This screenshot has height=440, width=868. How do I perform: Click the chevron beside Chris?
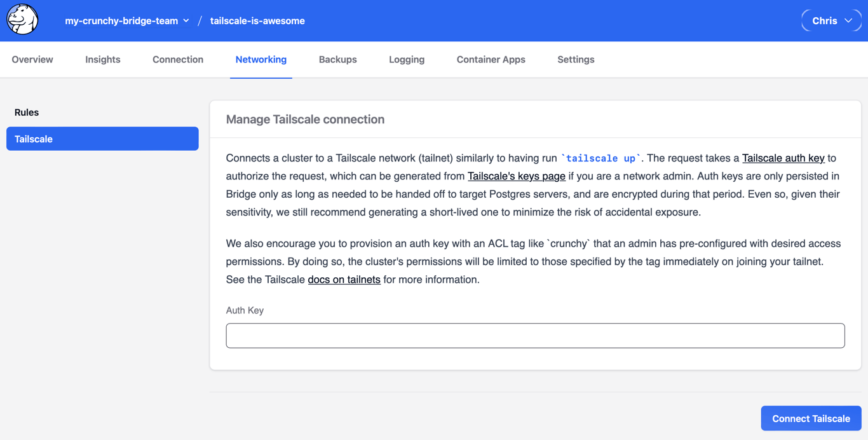click(848, 21)
